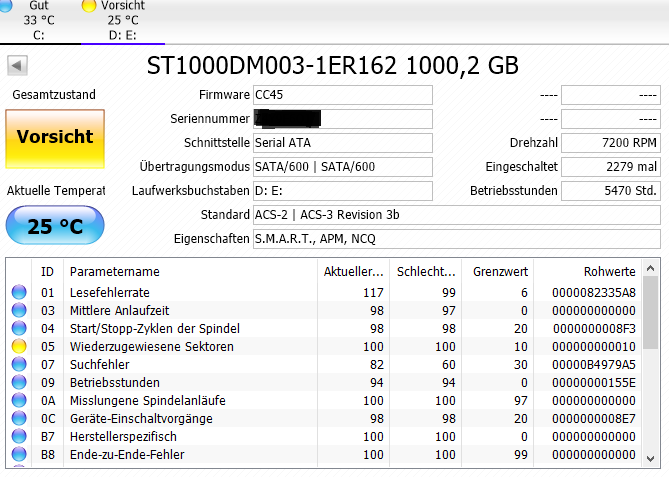
Task: Click status circle for Lesefehlerrate row
Action: tap(19, 292)
